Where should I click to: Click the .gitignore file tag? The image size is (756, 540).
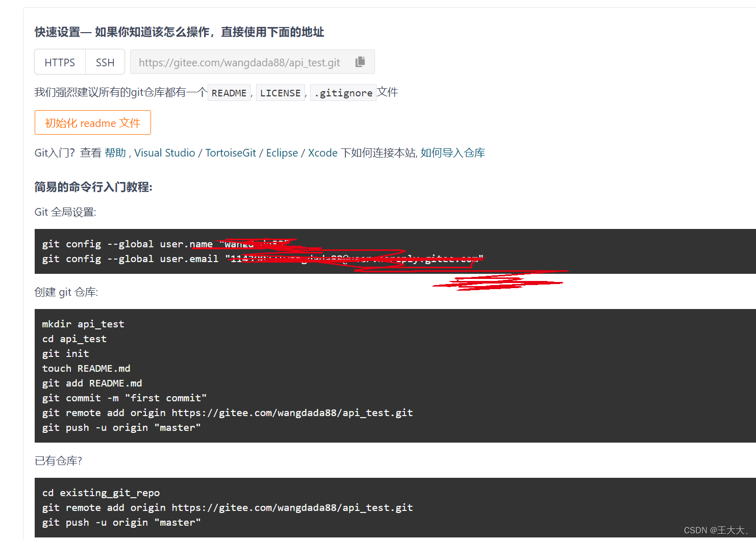(x=343, y=93)
